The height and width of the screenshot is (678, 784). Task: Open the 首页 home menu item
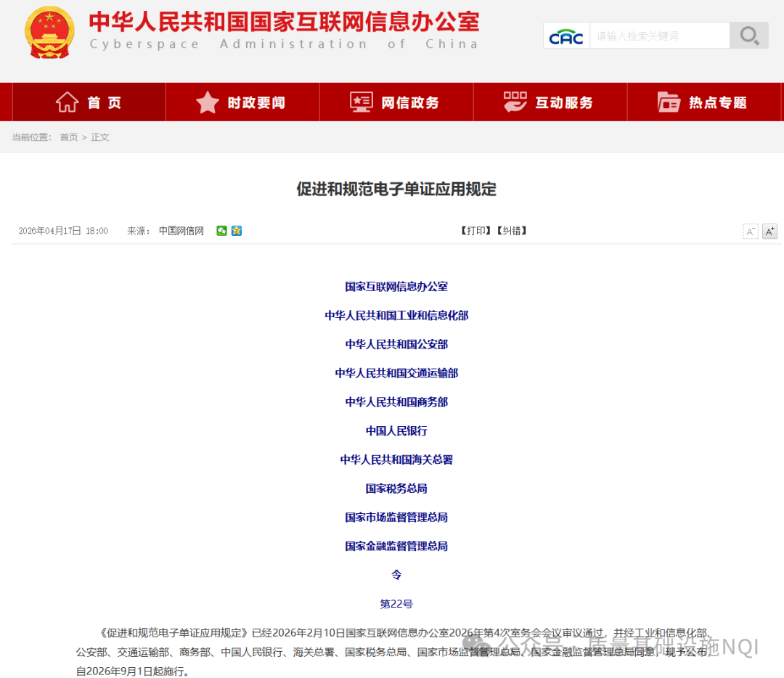pos(89,102)
